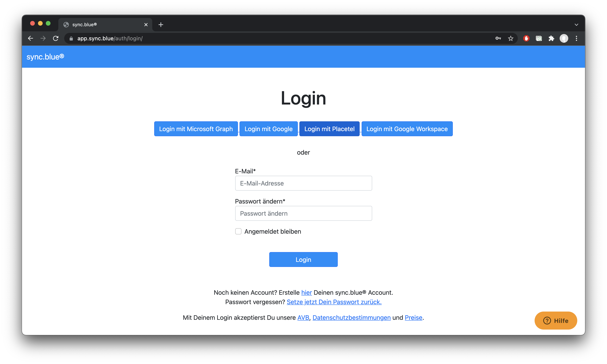
Task: Focus the E-Mail-Adresse input field
Action: (303, 183)
